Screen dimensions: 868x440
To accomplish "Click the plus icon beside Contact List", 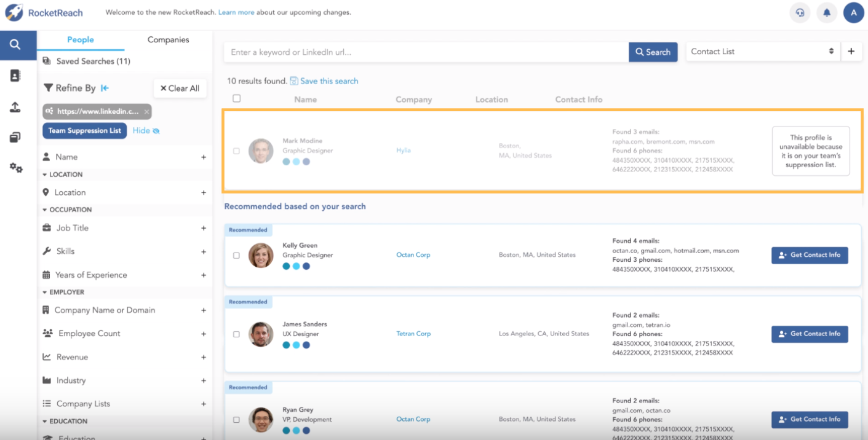I will coord(851,52).
